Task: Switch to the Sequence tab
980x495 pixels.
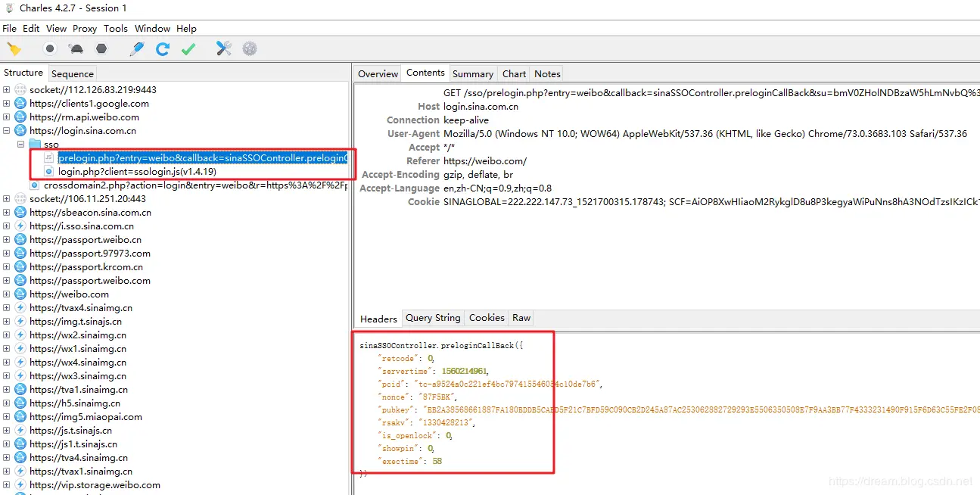Action: [73, 74]
